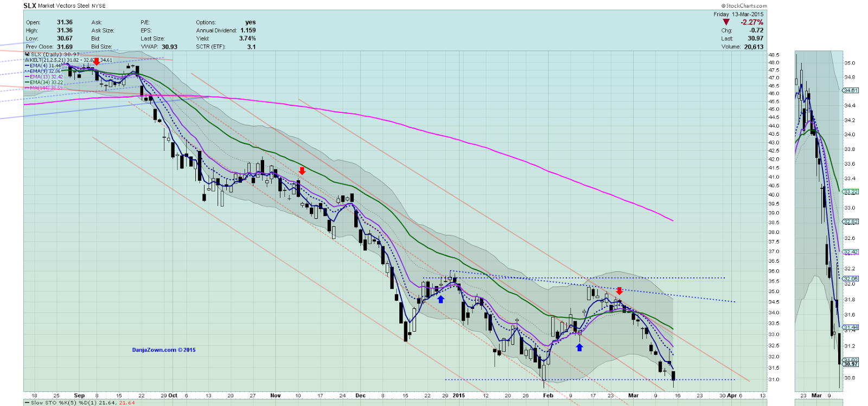Click the VWAP value 30.93
The image size is (868, 406).
169,47
